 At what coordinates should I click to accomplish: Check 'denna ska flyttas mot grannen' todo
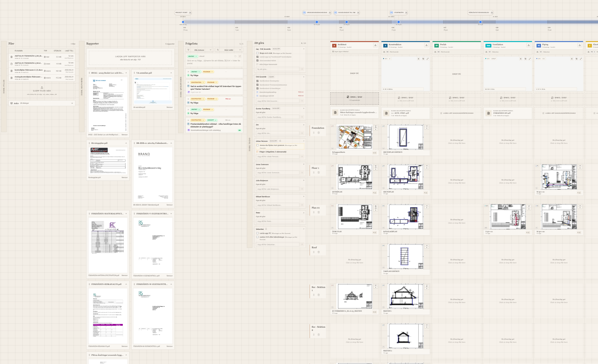[258, 145]
